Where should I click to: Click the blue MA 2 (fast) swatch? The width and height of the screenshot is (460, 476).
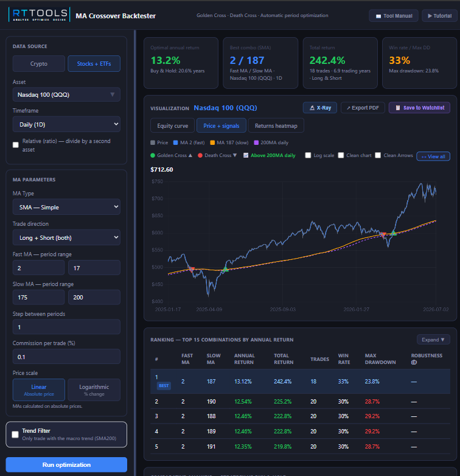(176, 142)
